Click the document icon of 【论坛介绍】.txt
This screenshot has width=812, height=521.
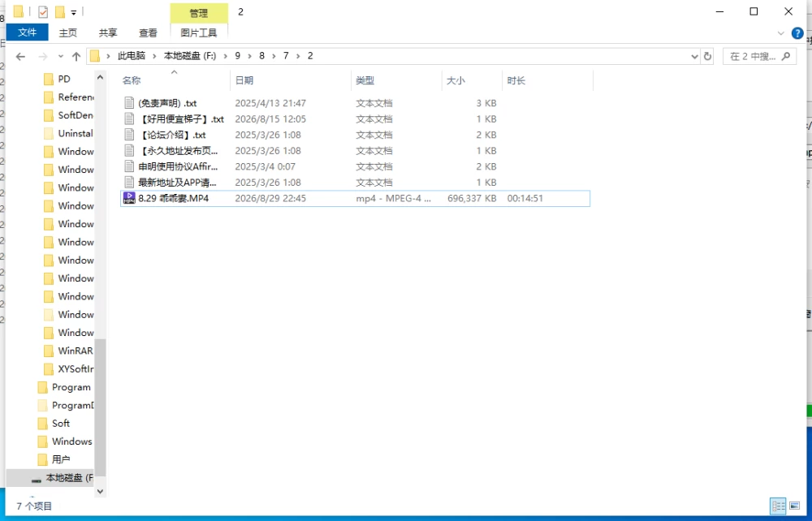coord(129,135)
